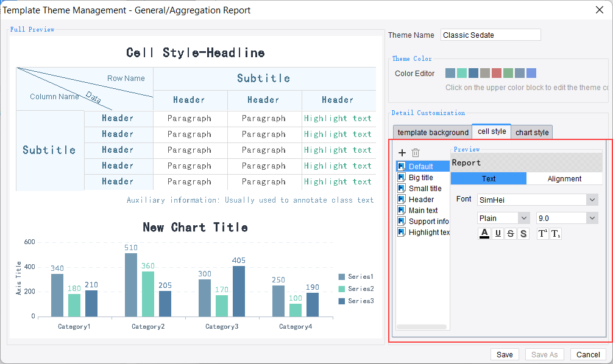The height and width of the screenshot is (364, 613).
Task: Edit the light green theme color swatch
Action: coord(508,73)
